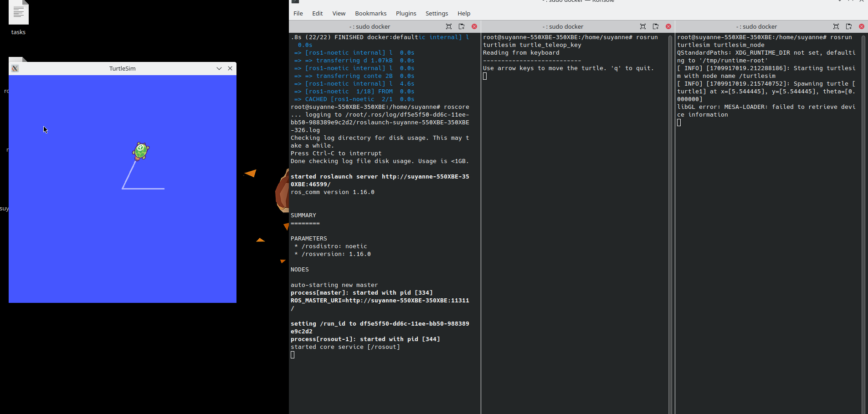Close the roscore terminal pane
Image resolution: width=868 pixels, height=414 pixels.
click(x=474, y=26)
